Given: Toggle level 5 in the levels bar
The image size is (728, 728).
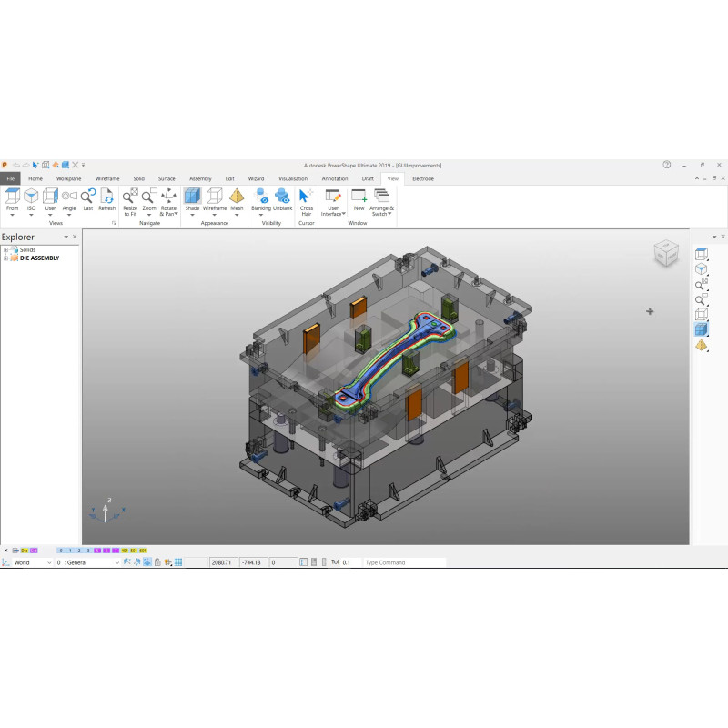Looking at the screenshot, I should 97,551.
